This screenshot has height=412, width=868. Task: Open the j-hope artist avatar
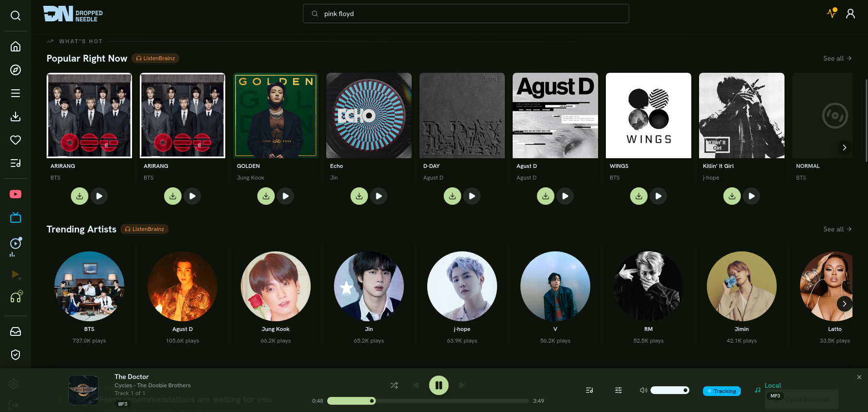point(462,286)
